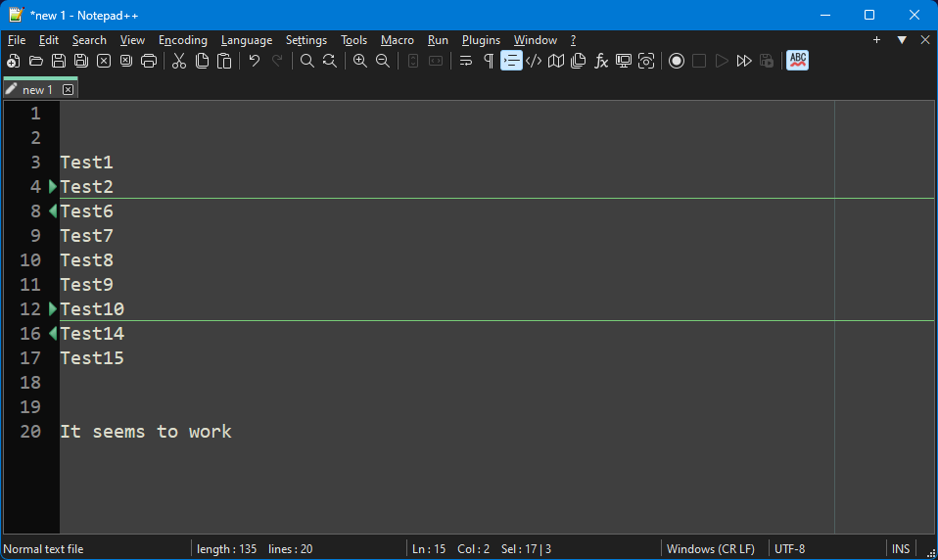
Task: Close the new 1 tab
Action: coord(68,89)
